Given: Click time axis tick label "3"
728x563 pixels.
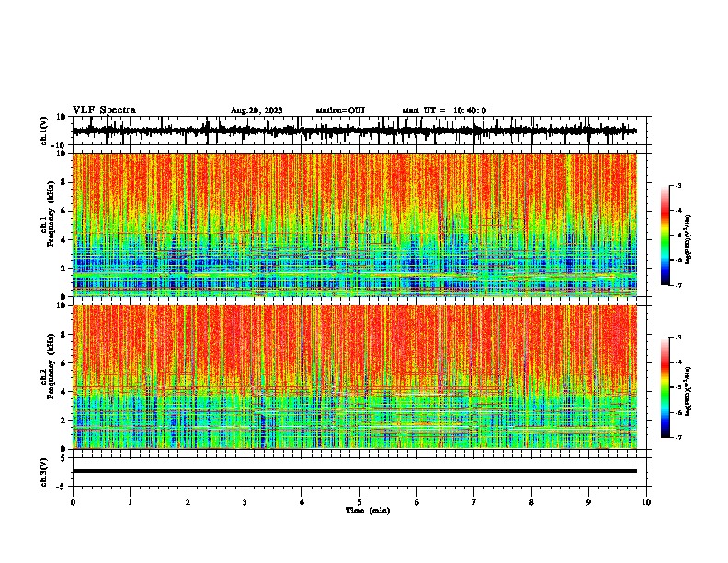Looking at the screenshot, I should coord(245,502).
